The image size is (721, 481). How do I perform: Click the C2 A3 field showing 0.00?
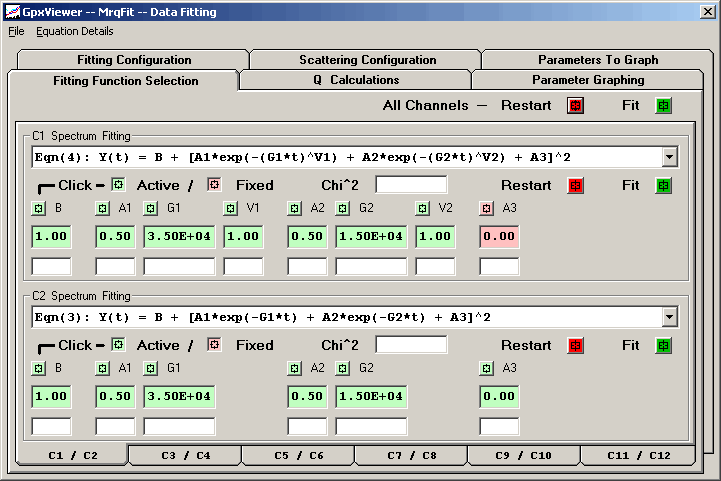click(x=499, y=396)
